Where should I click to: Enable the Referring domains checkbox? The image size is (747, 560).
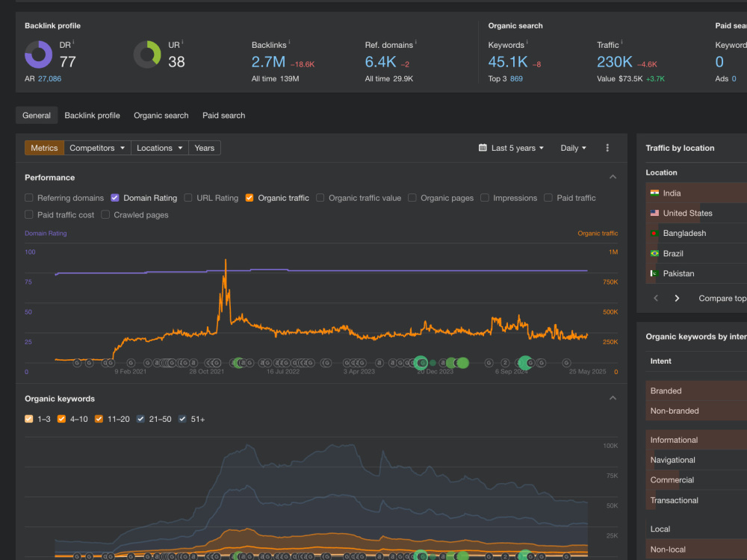point(29,198)
